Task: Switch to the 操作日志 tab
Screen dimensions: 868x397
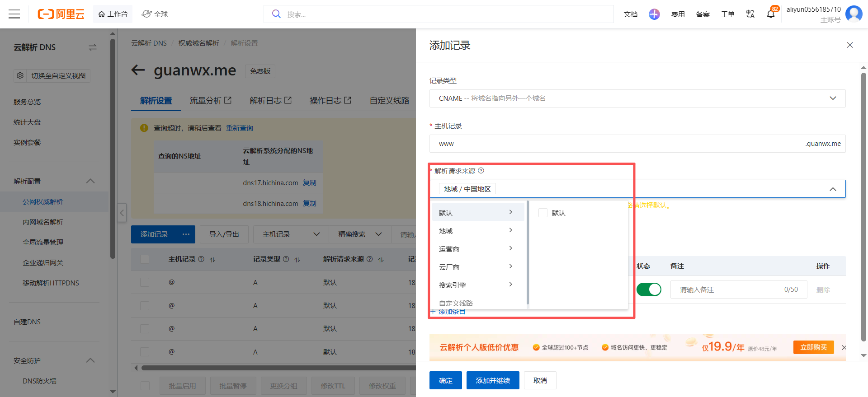Action: click(330, 100)
